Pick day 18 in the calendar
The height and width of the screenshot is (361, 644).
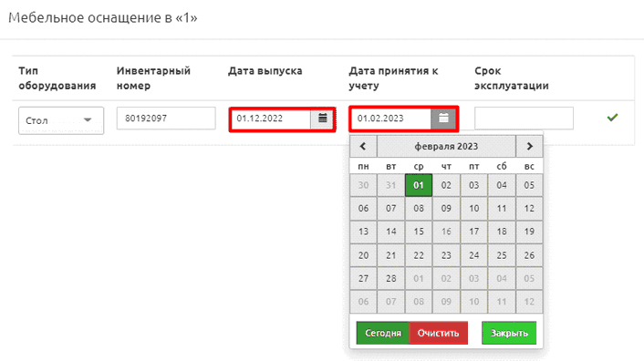click(502, 232)
